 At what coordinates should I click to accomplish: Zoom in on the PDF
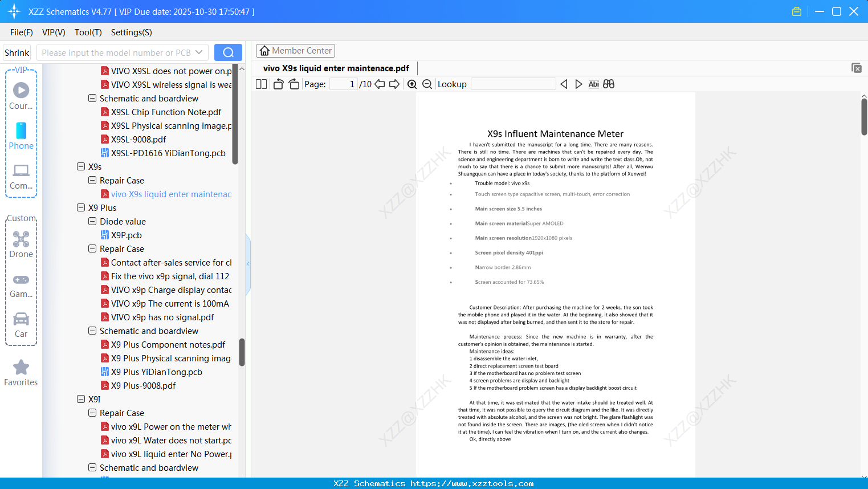point(412,84)
